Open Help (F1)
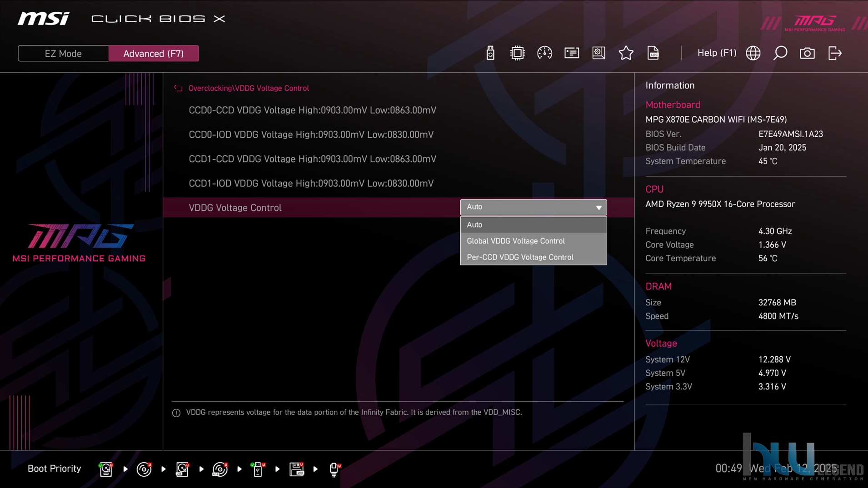The image size is (868, 488). click(717, 53)
